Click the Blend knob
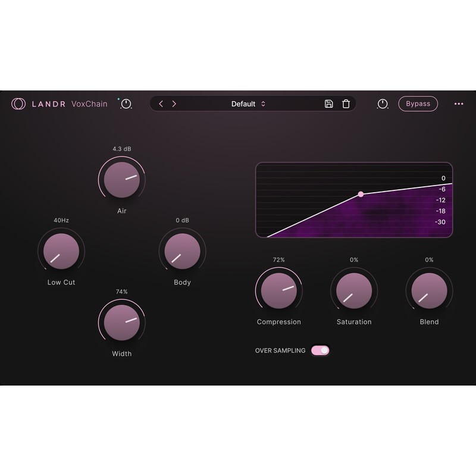Image resolution: width=476 pixels, height=476 pixels. click(429, 291)
